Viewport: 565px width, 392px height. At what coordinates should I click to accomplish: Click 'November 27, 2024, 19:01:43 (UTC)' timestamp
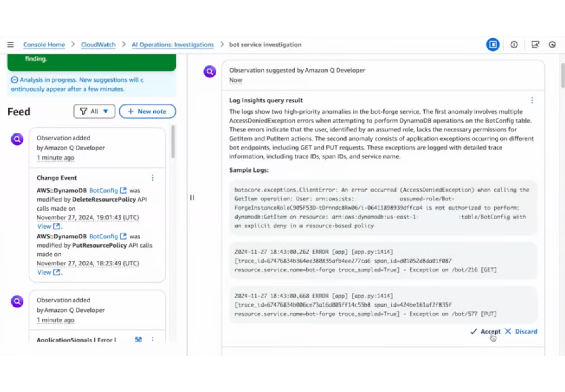pyautogui.click(x=88, y=217)
